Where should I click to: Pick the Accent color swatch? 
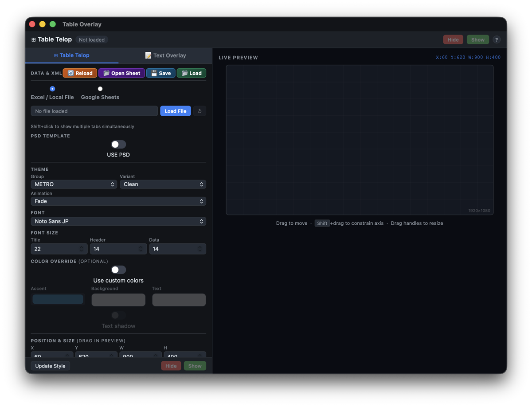(x=58, y=299)
